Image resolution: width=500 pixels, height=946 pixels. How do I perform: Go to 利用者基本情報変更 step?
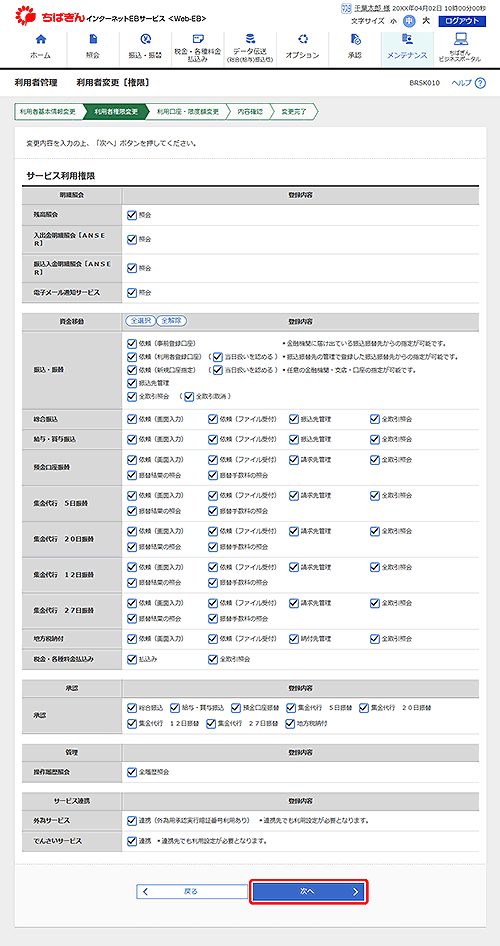48,112
